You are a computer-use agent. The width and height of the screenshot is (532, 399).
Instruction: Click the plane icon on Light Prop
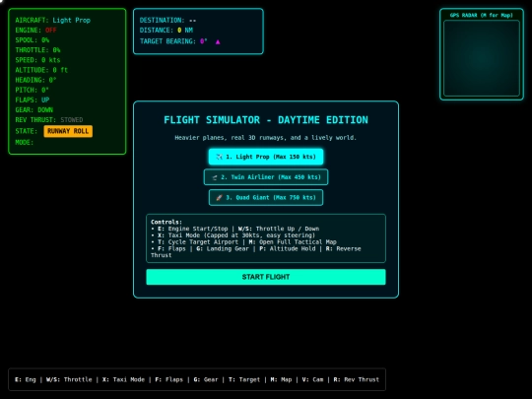219,157
